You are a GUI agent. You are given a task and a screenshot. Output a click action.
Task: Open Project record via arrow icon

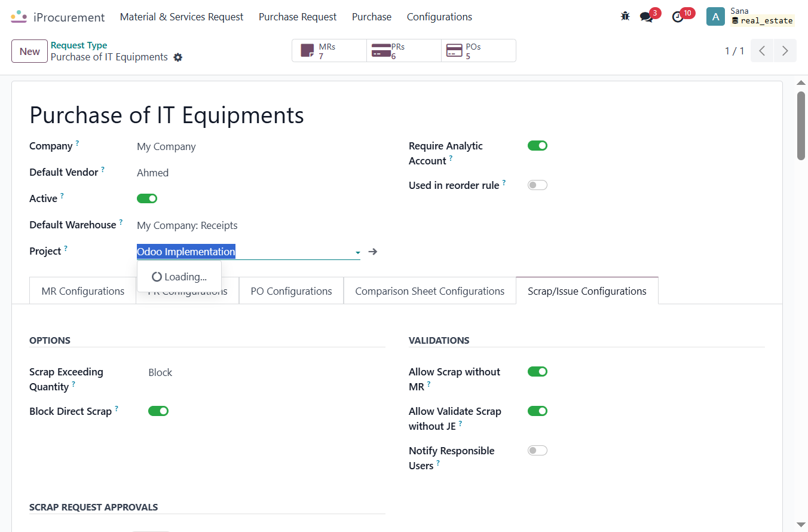coord(373,252)
